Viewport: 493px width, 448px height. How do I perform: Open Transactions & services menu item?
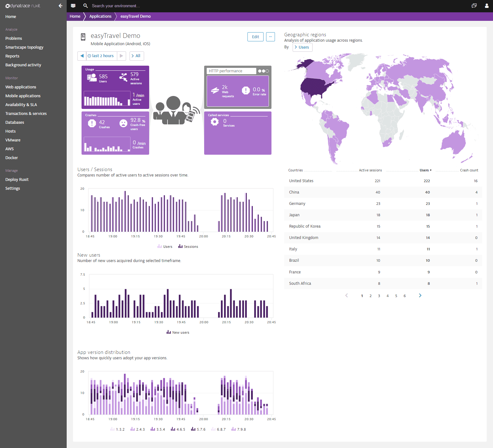pos(26,113)
